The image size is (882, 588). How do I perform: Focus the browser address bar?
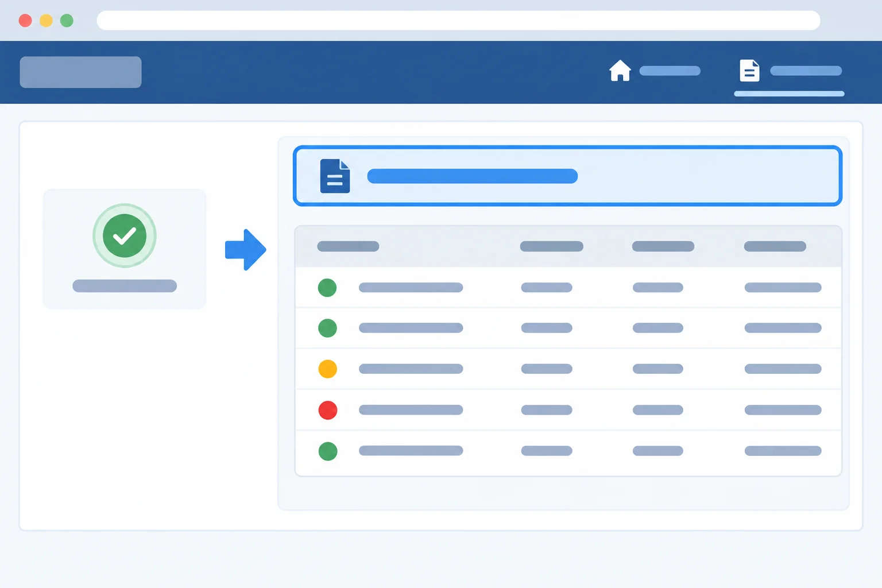458,20
